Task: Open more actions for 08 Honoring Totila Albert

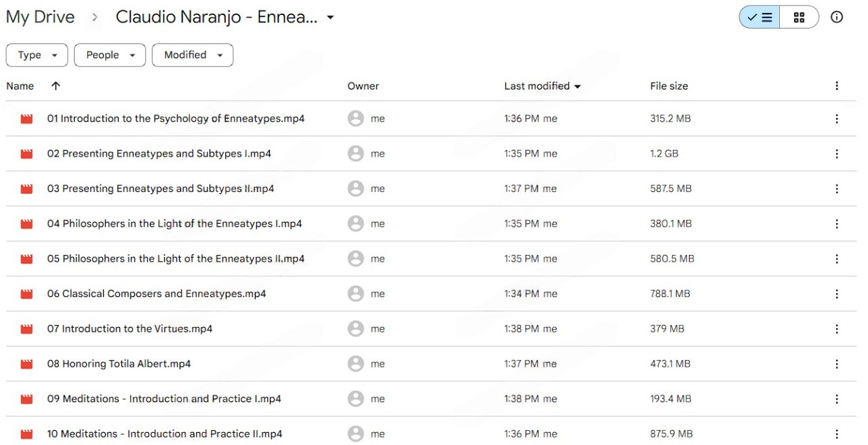Action: tap(837, 364)
